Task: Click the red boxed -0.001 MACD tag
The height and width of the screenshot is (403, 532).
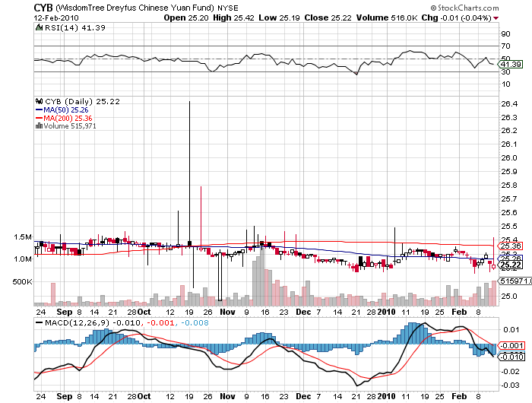Action: pos(511,346)
